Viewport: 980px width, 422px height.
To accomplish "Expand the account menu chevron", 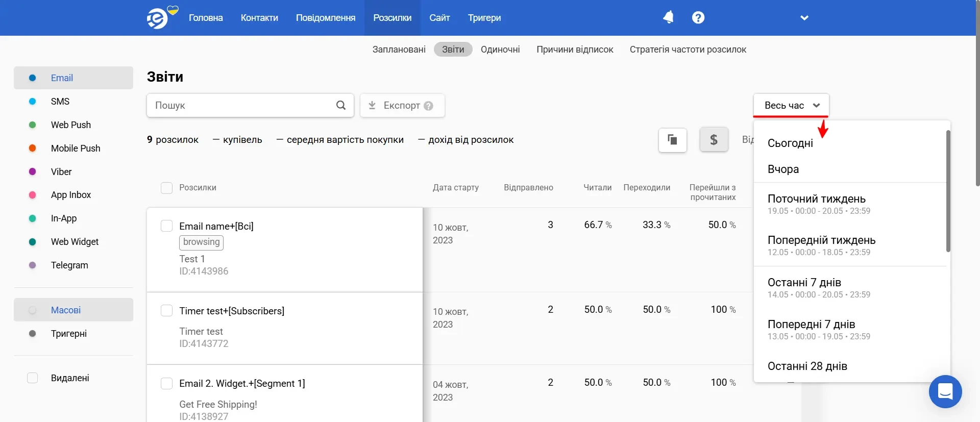I will [x=804, y=18].
